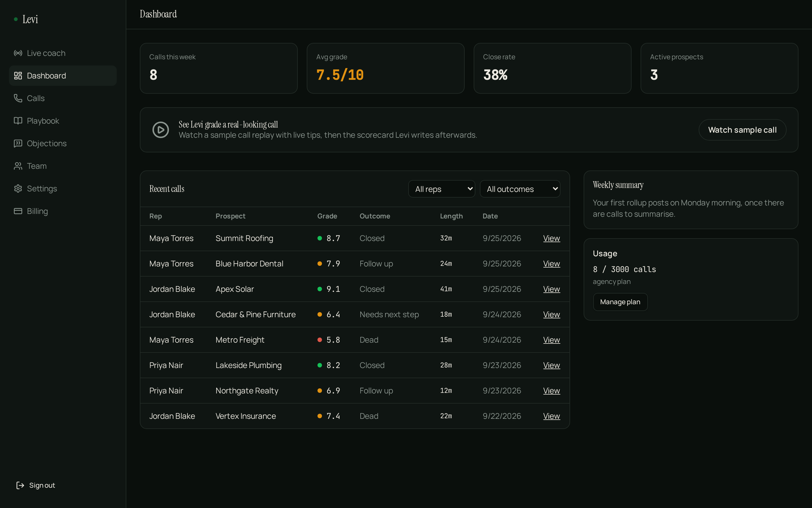Viewport: 812px width, 508px height.
Task: Click the Playbook book icon
Action: [x=18, y=121]
